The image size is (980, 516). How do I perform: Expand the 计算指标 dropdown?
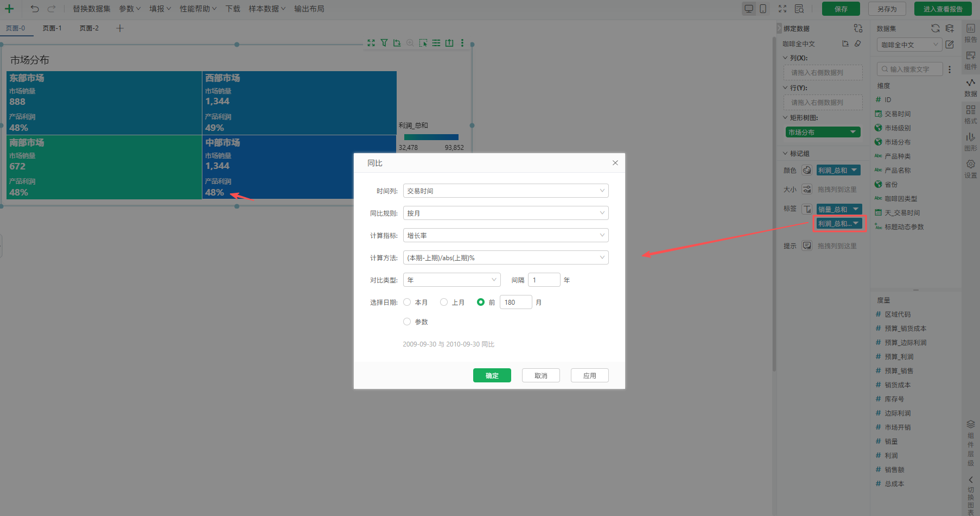tap(505, 236)
